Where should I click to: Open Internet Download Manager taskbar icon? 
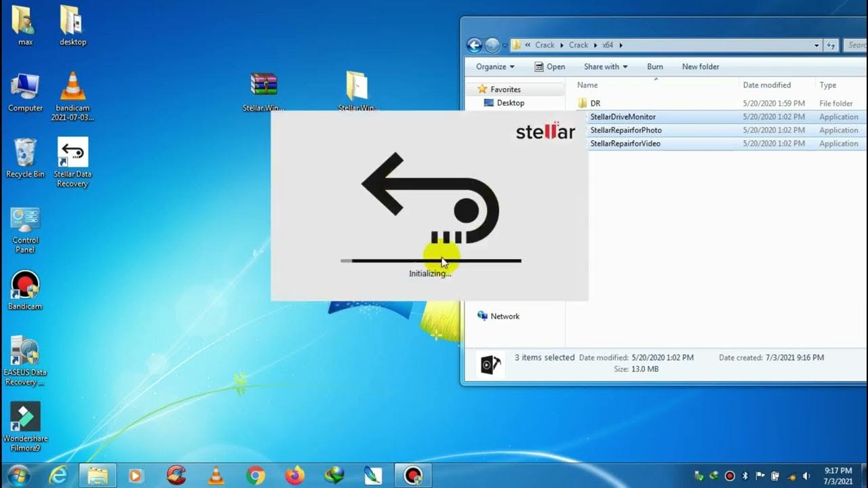[334, 476]
